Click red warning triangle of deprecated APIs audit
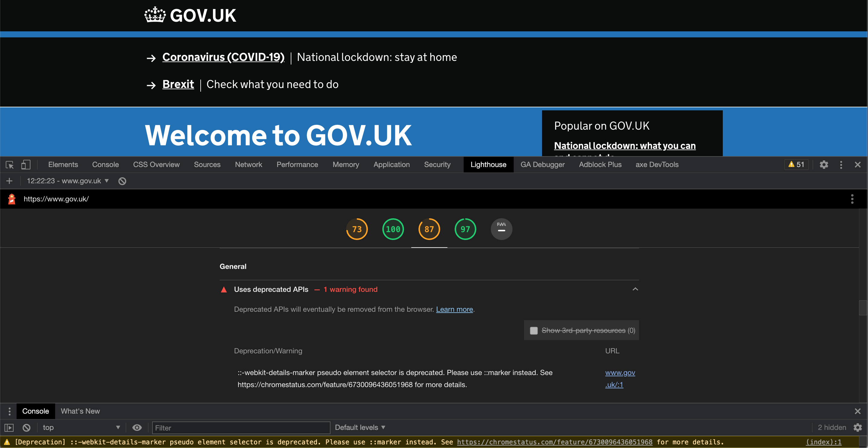The image size is (868, 448). coord(224,289)
